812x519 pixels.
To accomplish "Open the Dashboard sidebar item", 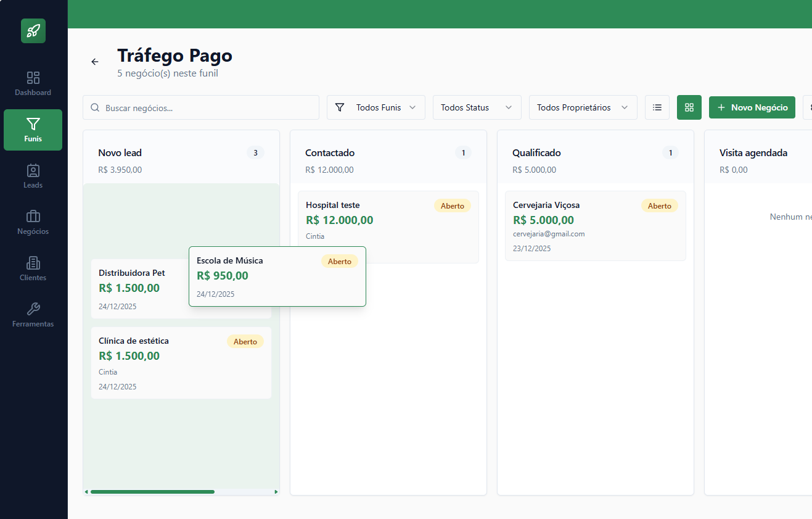I will click(33, 84).
